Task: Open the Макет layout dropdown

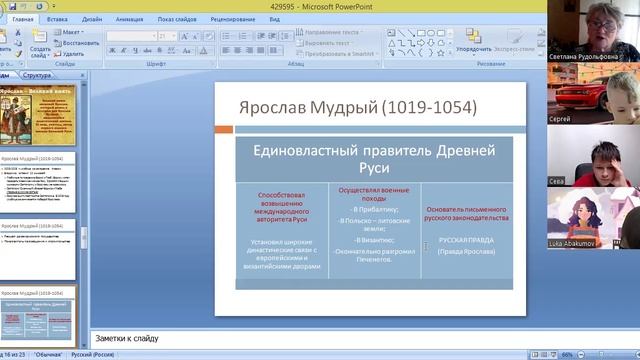Action: (69, 32)
